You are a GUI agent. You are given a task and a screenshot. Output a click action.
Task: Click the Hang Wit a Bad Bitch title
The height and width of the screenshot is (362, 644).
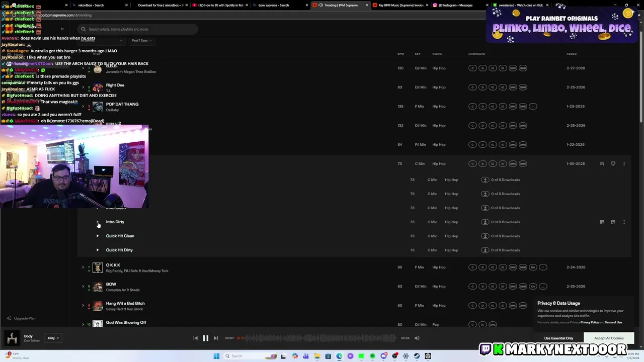click(x=125, y=303)
